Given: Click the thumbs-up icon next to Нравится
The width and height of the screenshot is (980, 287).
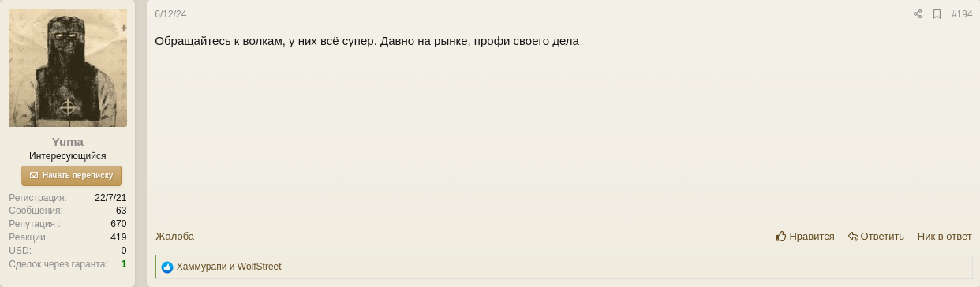Looking at the screenshot, I should pyautogui.click(x=781, y=236).
